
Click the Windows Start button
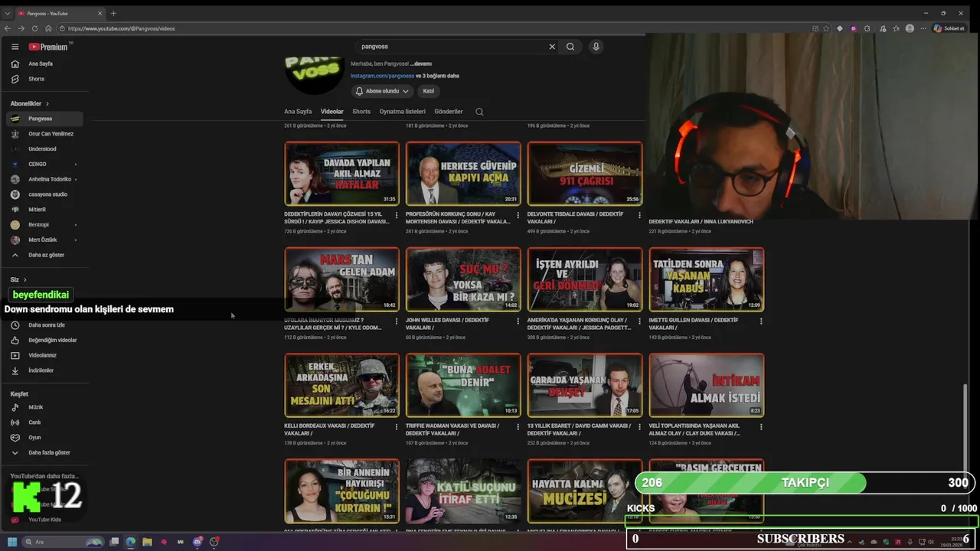[x=12, y=542]
